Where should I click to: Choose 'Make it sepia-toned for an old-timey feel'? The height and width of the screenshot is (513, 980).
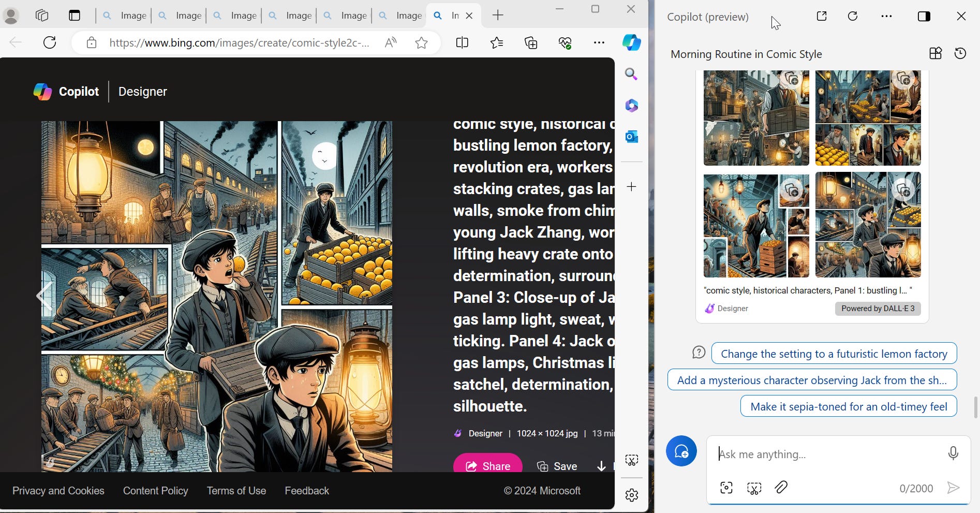[849, 406]
